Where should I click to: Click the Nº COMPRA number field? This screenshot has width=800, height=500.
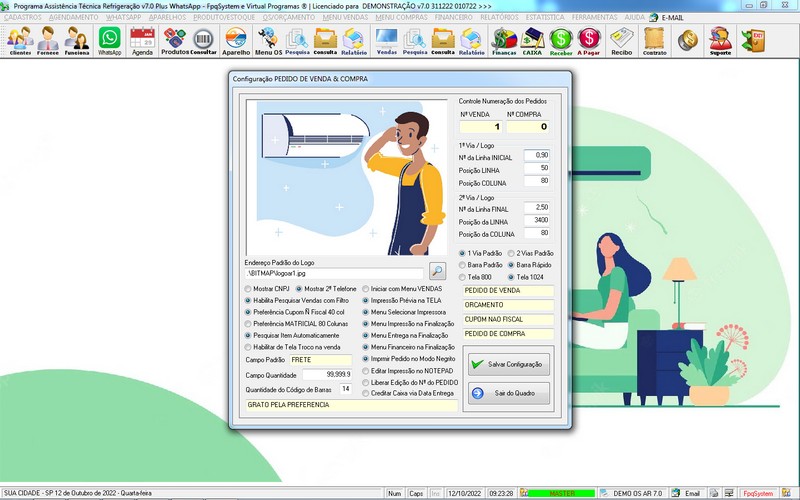528,127
